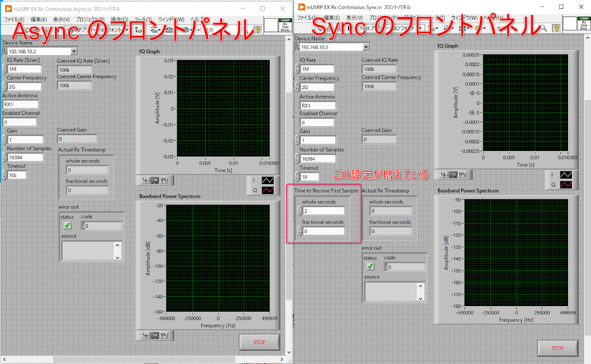The width and height of the screenshot is (591, 364).
Task: Click Timeout stepper in Async window
Action: point(4,175)
